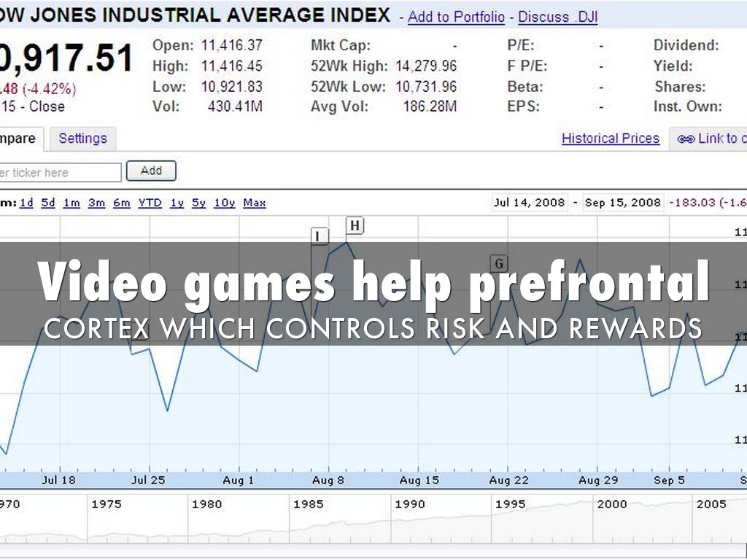
Task: Open the Discuss .DJI link
Action: coord(557,17)
